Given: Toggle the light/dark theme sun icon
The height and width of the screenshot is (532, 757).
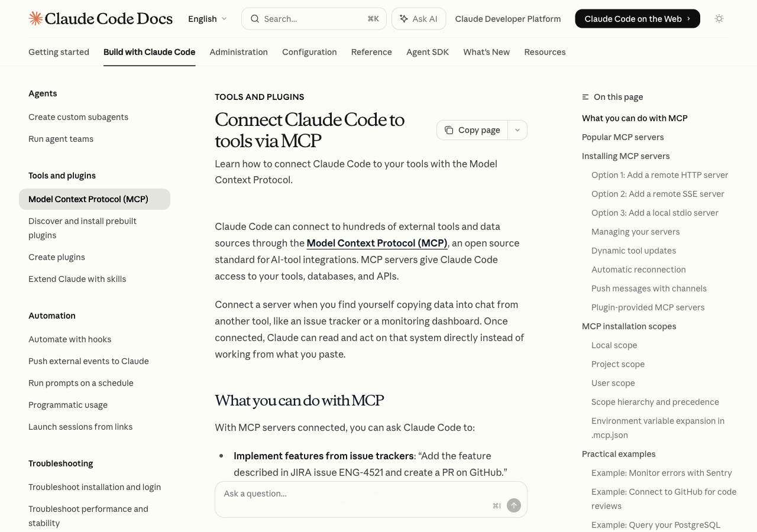Looking at the screenshot, I should 719,19.
